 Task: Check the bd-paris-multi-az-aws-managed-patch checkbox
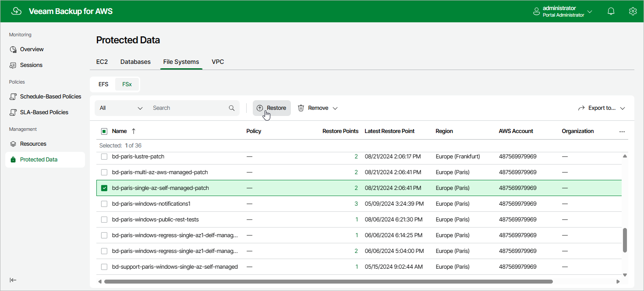[x=104, y=172]
